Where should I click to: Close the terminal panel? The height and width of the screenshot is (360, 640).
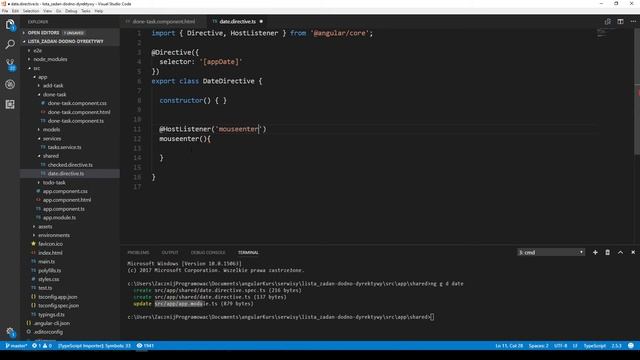(633, 253)
